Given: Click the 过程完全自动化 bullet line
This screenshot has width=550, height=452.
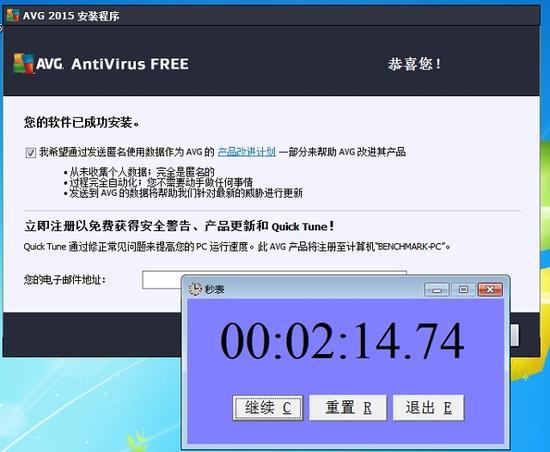Looking at the screenshot, I should pos(158,182).
